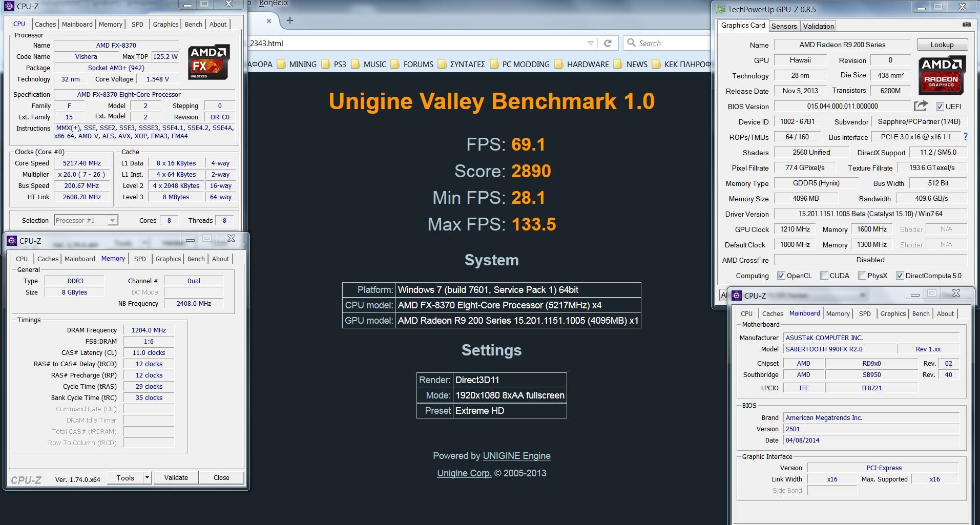Click the browser reload icon
980x525 pixels.
click(x=608, y=43)
